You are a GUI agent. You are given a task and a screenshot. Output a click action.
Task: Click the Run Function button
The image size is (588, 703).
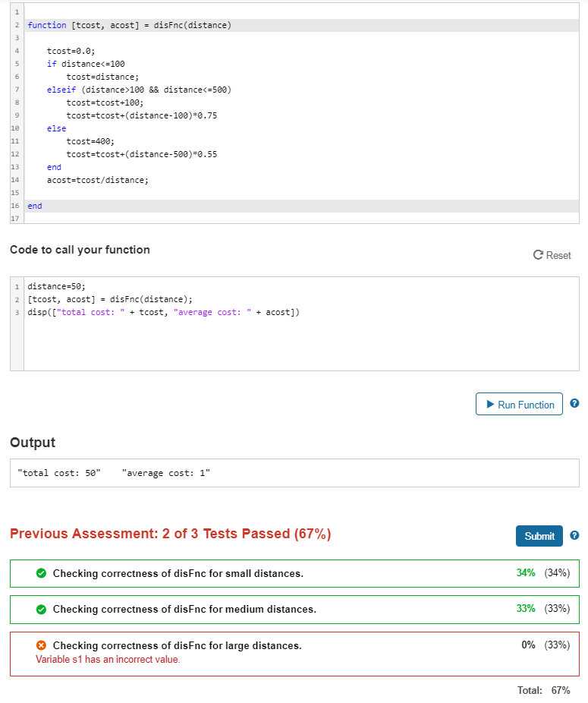519,404
